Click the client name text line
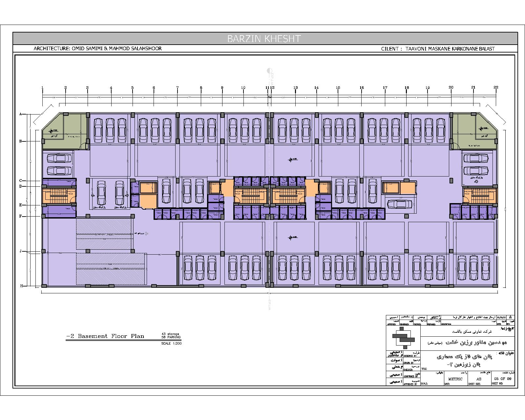The height and width of the screenshot is (420, 525). (x=438, y=49)
